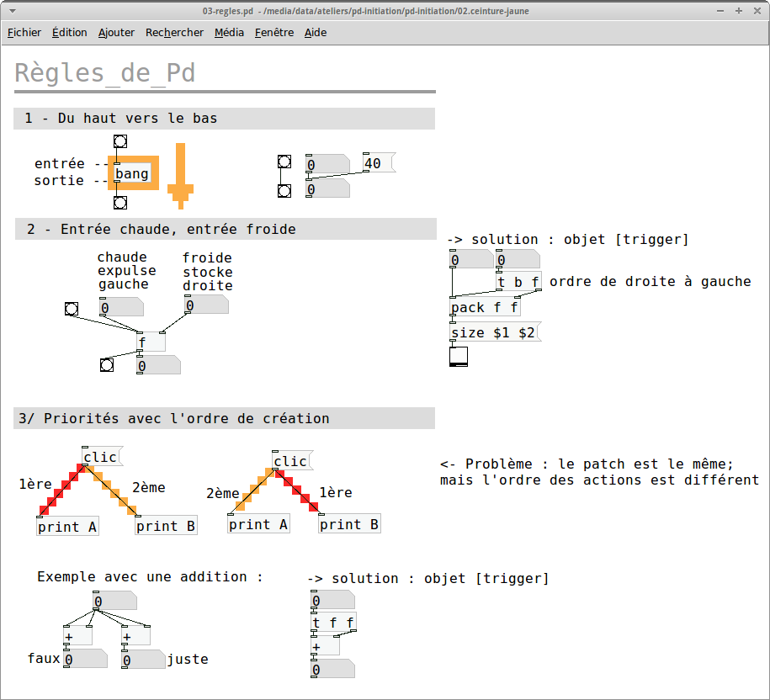The height and width of the screenshot is (700, 770).
Task: Select the number box labeled faux
Action: 86,659
